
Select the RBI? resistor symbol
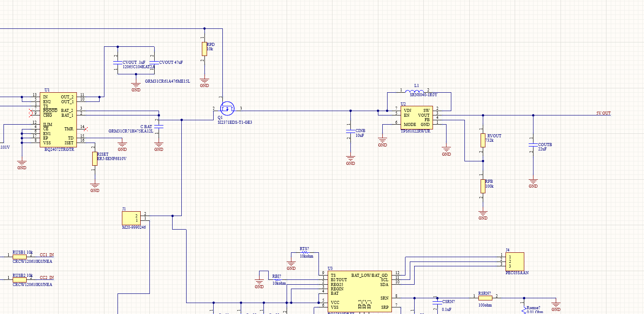coord(277,280)
